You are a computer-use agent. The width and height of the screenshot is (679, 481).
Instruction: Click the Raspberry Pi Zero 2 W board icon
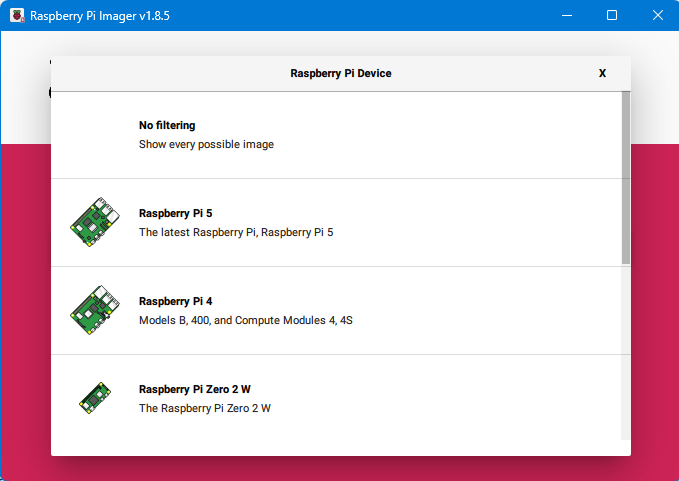tap(93, 398)
